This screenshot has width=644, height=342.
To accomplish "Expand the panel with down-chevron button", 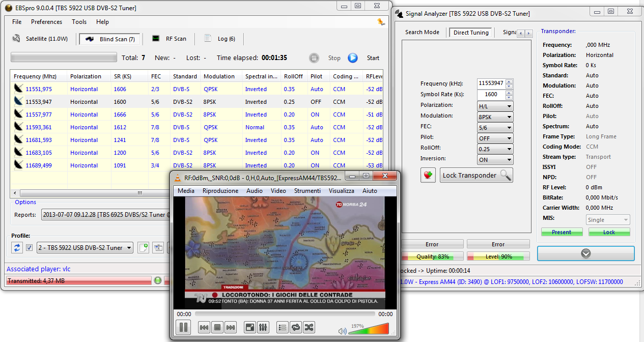I will coord(585,253).
